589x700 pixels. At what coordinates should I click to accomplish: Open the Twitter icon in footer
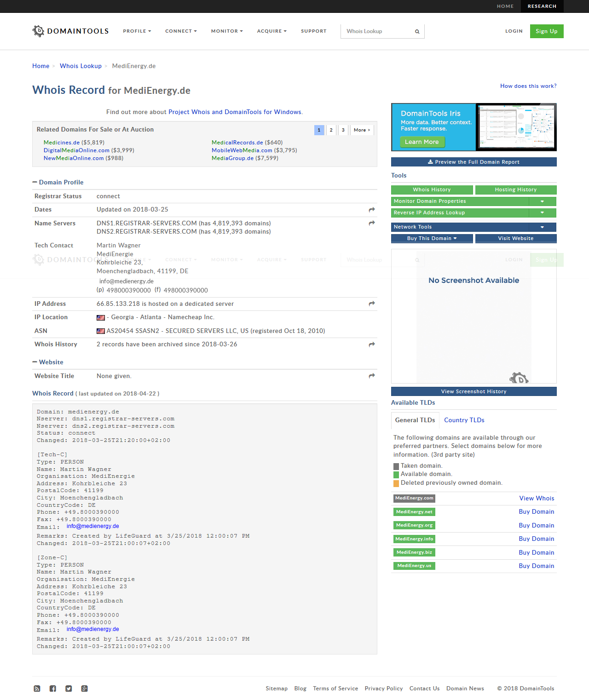(x=69, y=689)
